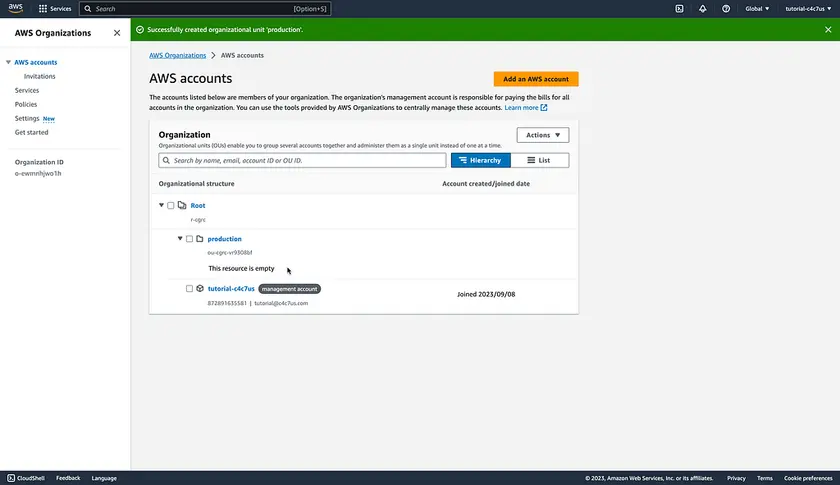840x485 pixels.
Task: Open the Actions dropdown
Action: pyautogui.click(x=543, y=135)
